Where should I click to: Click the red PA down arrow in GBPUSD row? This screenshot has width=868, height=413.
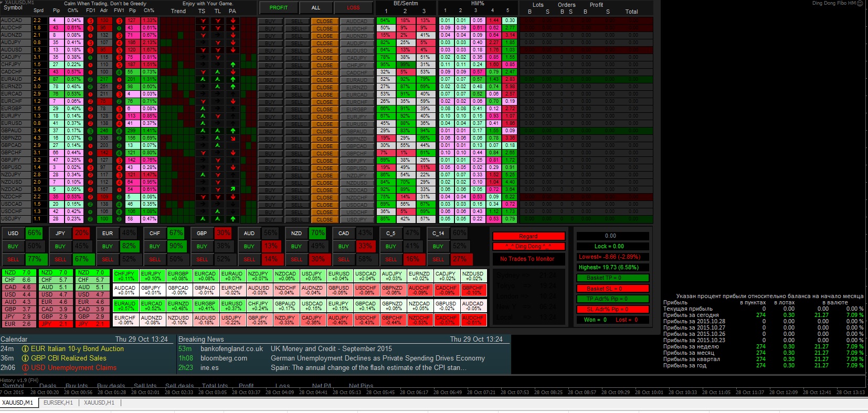click(x=233, y=168)
